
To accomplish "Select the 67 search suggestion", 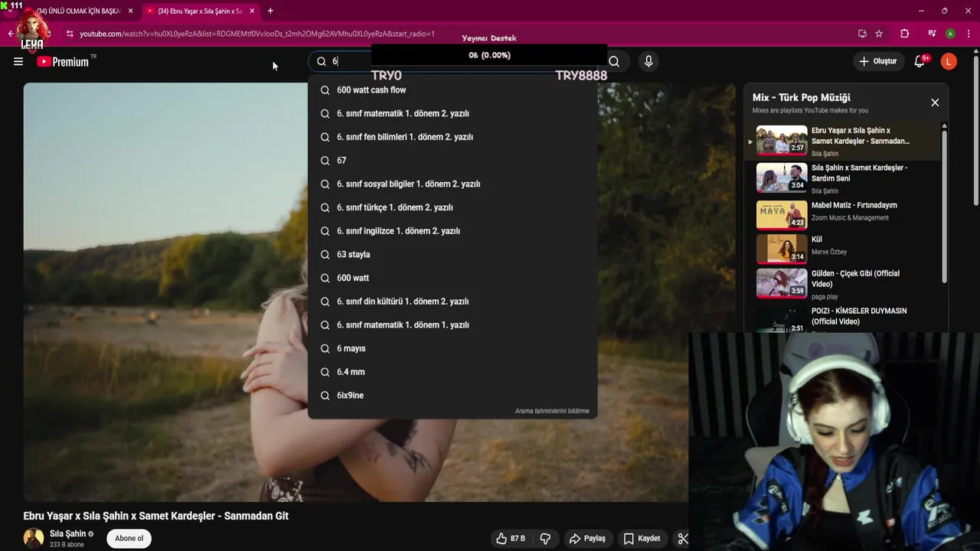I will coord(452,161).
